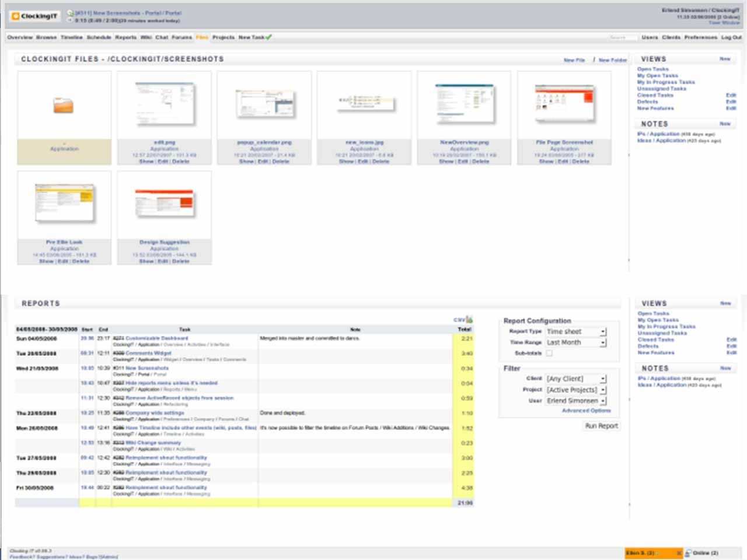Screen dimensions: 747x560
Task: Click the Online users icon in footer
Action: 688,552
